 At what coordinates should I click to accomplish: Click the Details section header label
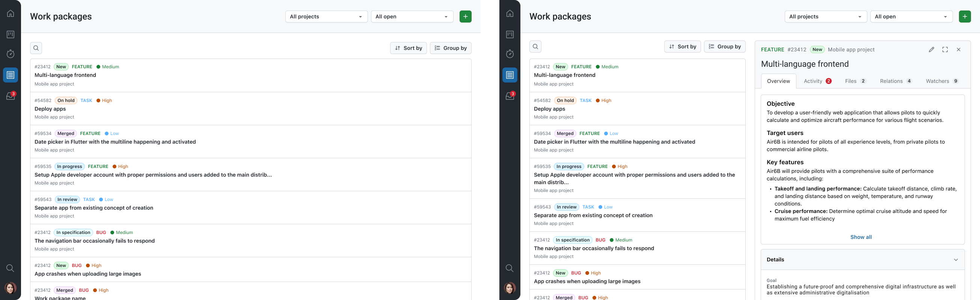pyautogui.click(x=775, y=260)
